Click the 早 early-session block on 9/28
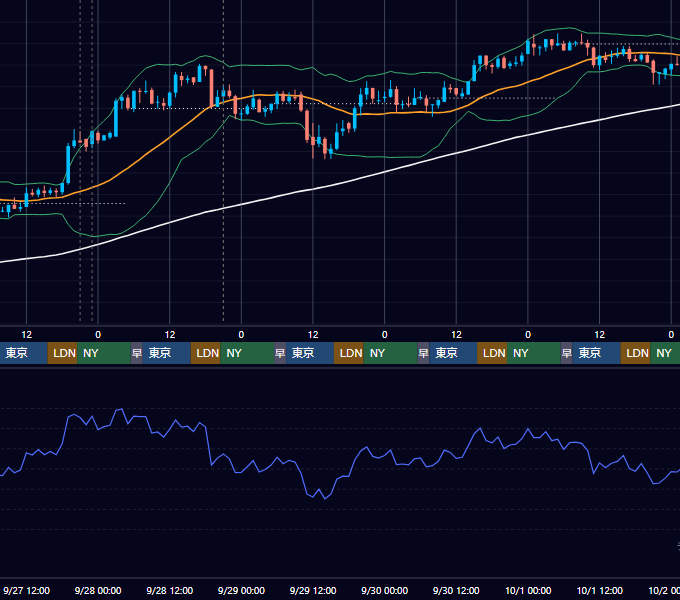The image size is (680, 600). [137, 353]
